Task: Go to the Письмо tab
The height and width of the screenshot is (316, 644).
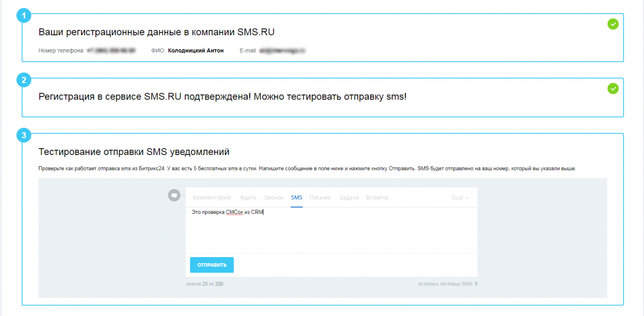Action: pos(320,198)
